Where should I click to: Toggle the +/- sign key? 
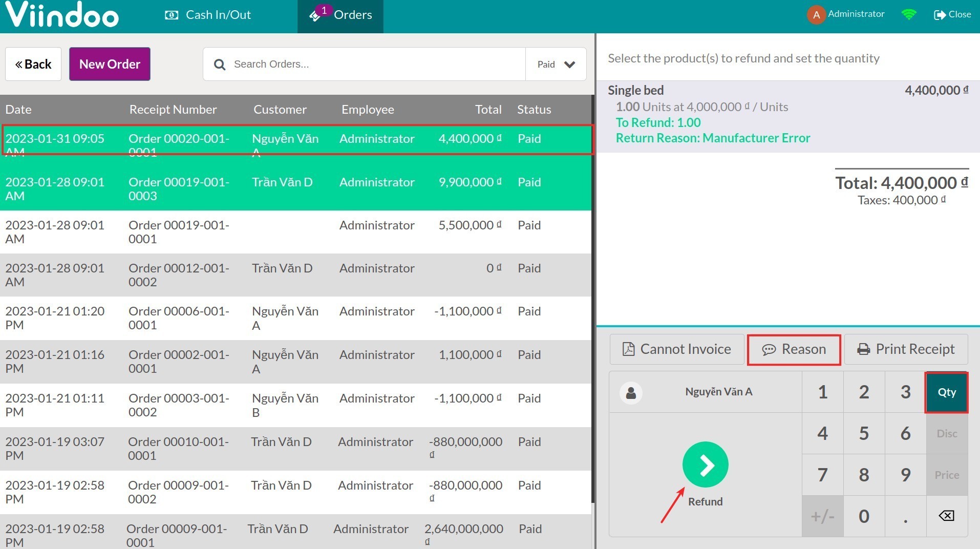tap(822, 516)
